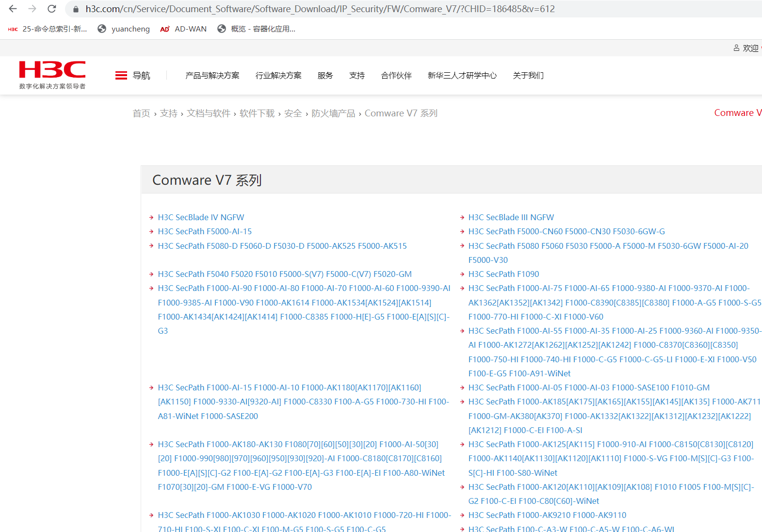The height and width of the screenshot is (532, 762).
Task: Click the 导航 label next to the hamburger
Action: [142, 75]
